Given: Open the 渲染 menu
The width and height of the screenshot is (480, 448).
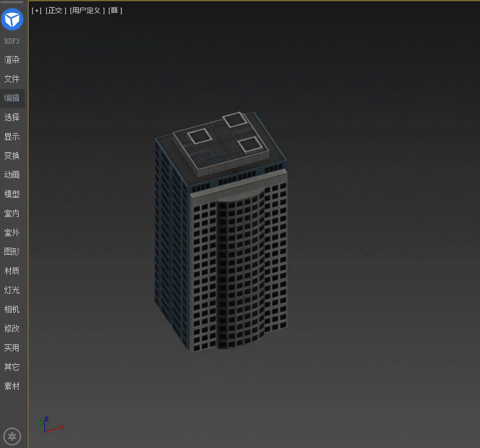Looking at the screenshot, I should [x=12, y=60].
